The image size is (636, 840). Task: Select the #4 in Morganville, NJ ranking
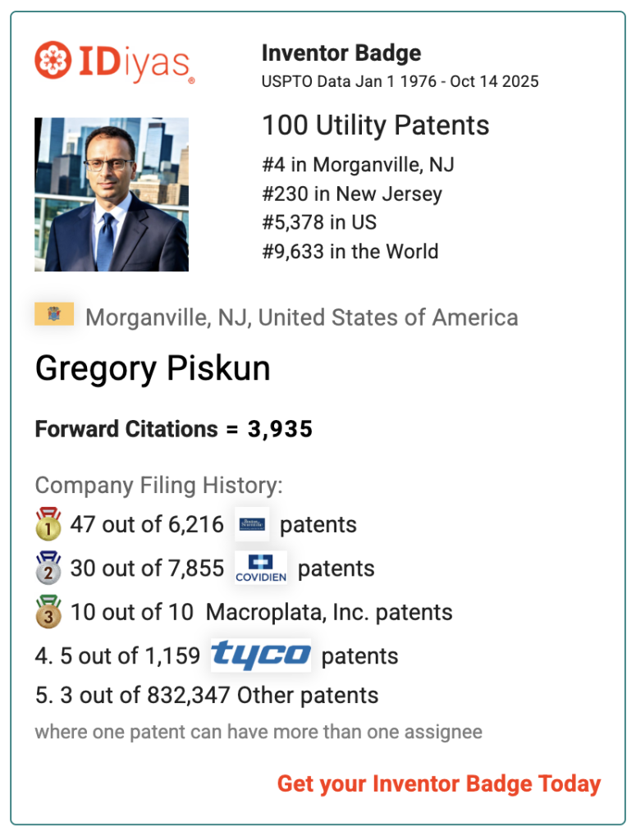(358, 164)
